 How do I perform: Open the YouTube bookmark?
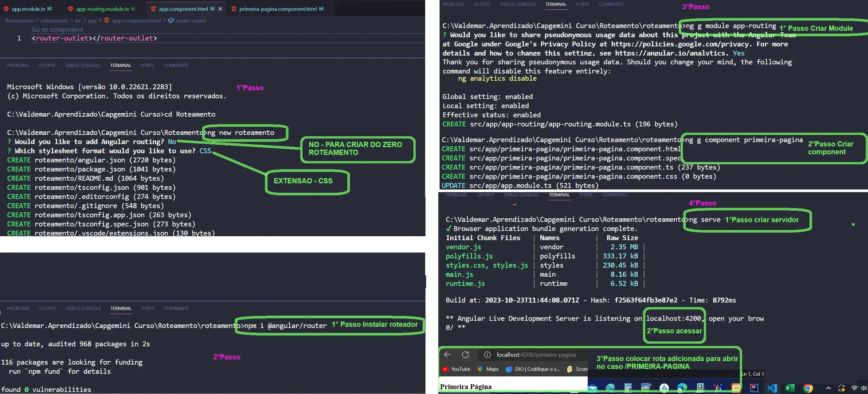[456, 369]
